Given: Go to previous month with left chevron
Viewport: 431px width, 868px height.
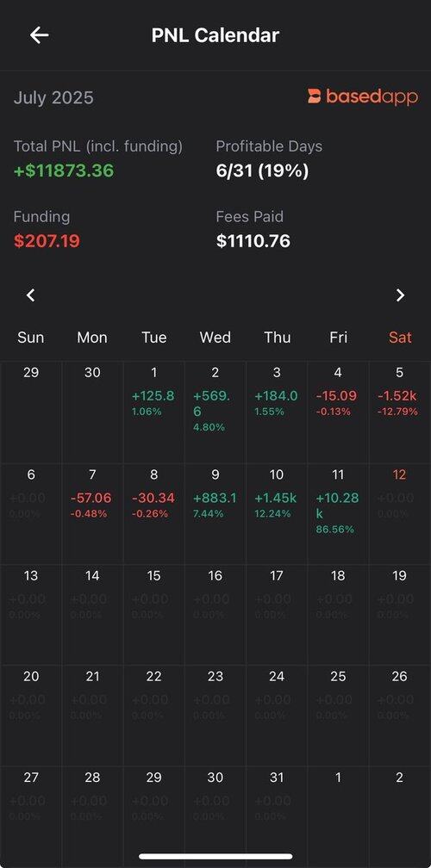Looking at the screenshot, I should (31, 295).
